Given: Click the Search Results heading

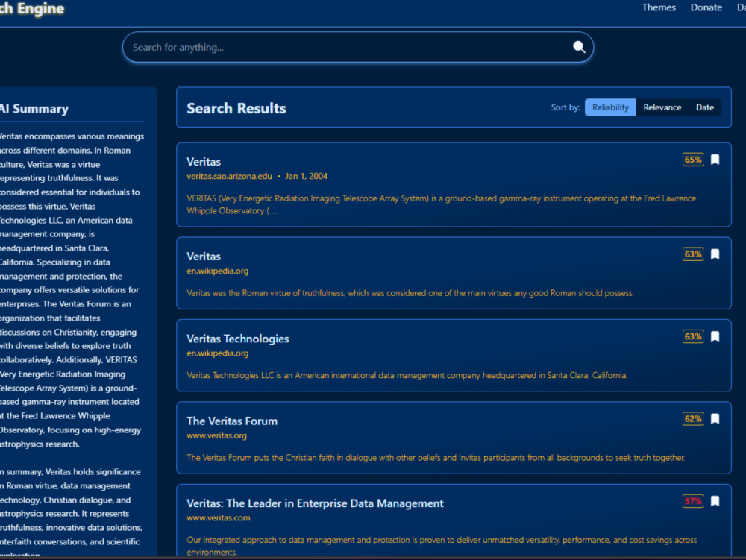Looking at the screenshot, I should tap(236, 108).
